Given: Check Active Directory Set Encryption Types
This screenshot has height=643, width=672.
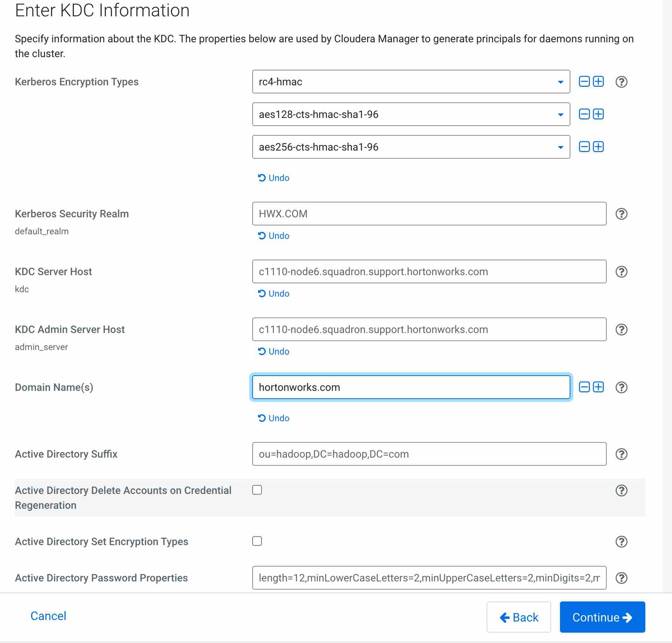Looking at the screenshot, I should click(x=257, y=541).
